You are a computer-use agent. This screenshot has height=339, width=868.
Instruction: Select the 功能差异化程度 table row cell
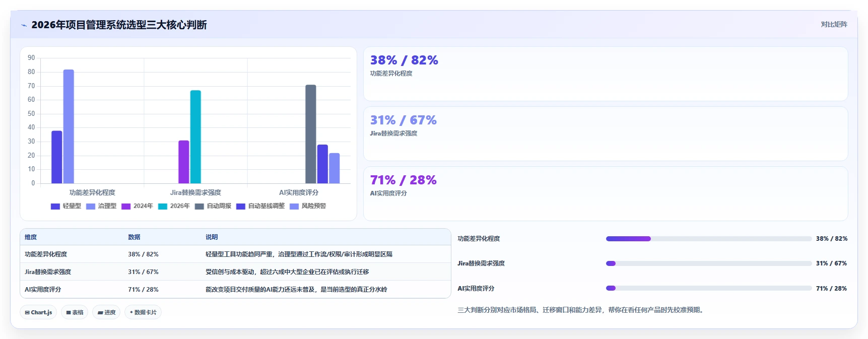pos(46,254)
